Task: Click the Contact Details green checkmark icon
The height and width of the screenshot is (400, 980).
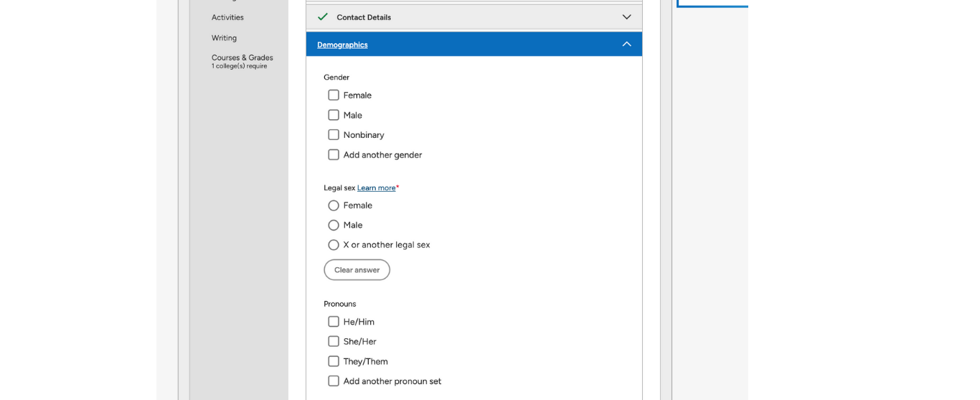Action: pos(323,17)
